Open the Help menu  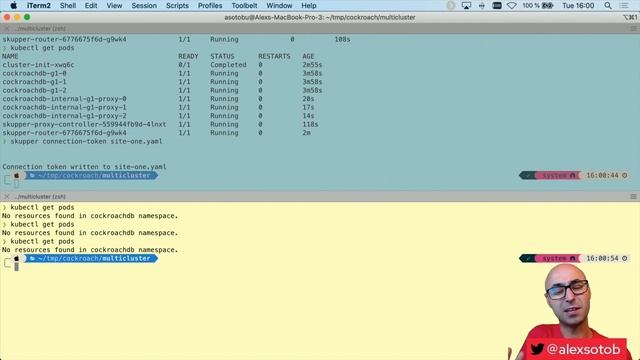pos(309,6)
